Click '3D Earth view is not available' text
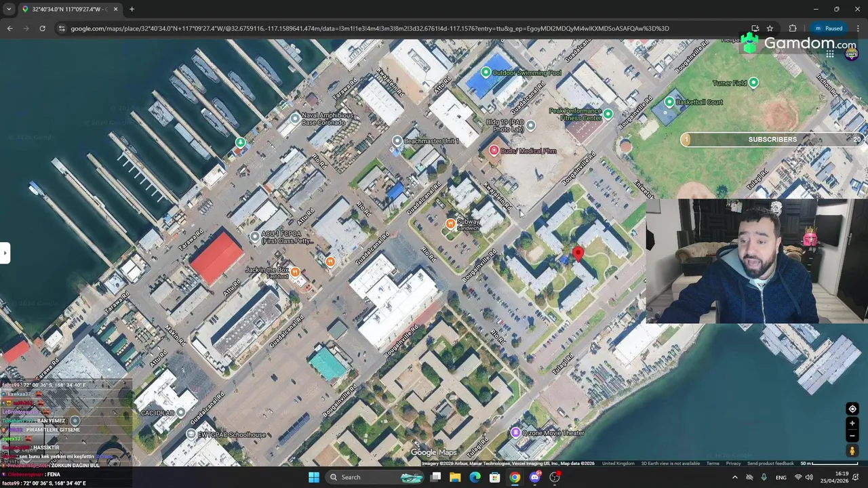The image size is (868, 488). (671, 464)
